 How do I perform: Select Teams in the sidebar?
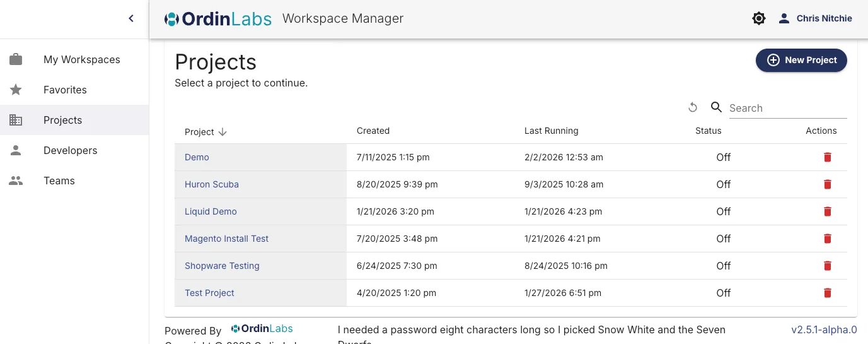(59, 181)
